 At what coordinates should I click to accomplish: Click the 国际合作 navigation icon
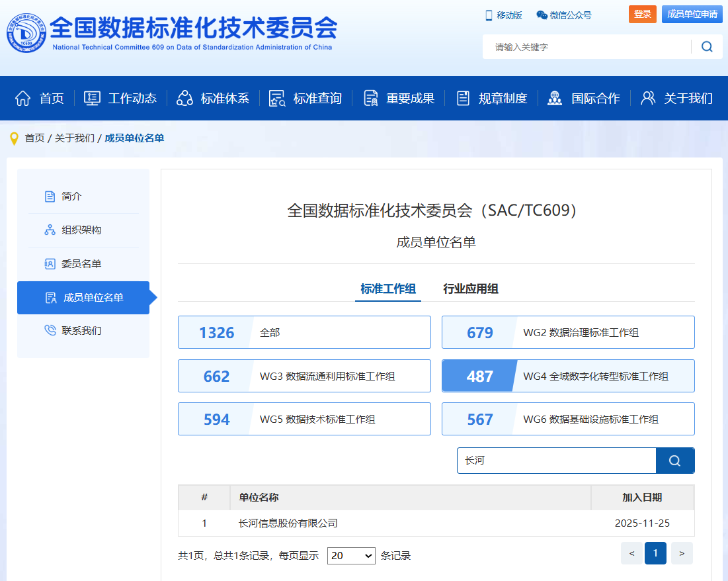coord(555,98)
